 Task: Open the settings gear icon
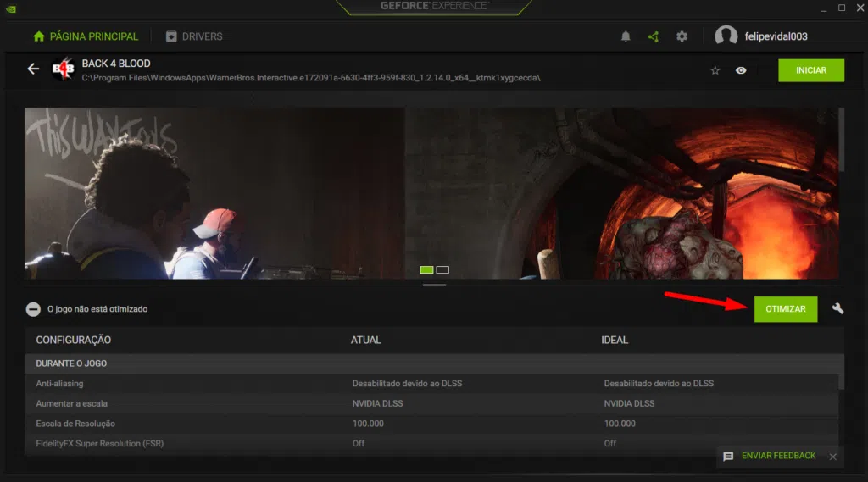point(682,36)
